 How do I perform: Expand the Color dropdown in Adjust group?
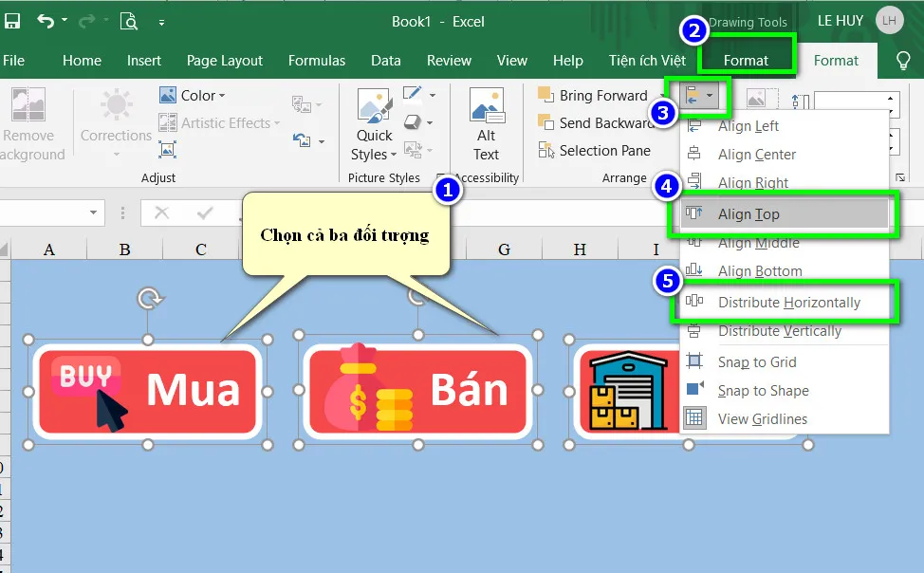(194, 96)
